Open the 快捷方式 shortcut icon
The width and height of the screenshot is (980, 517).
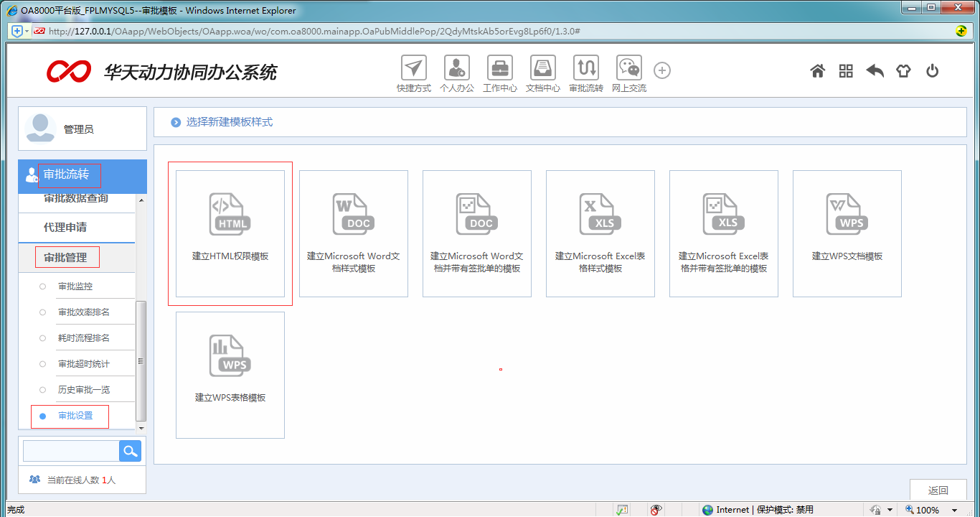(x=413, y=72)
